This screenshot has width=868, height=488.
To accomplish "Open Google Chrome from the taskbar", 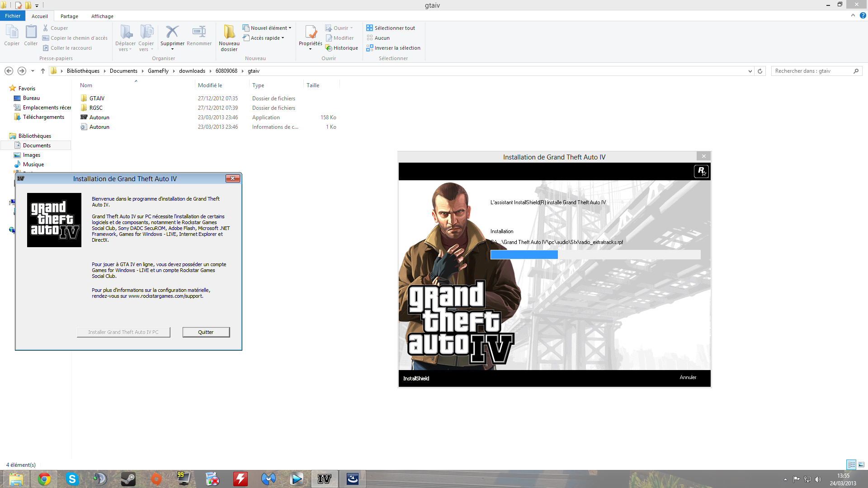I will click(x=44, y=479).
